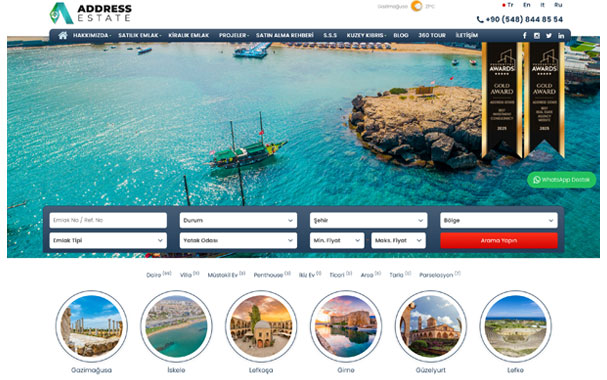Filter by Penthouse property type

[x=272, y=274]
